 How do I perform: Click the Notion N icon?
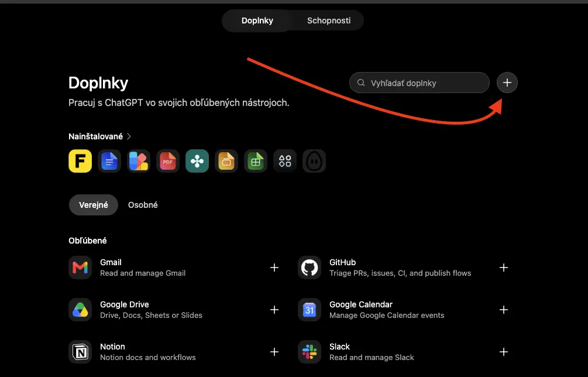pos(80,352)
